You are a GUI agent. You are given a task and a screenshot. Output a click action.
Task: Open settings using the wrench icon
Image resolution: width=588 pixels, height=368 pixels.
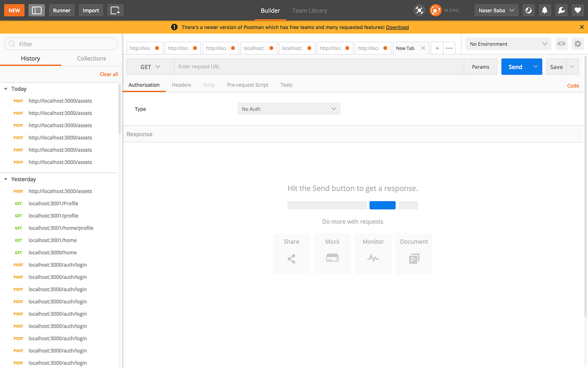pyautogui.click(x=561, y=10)
